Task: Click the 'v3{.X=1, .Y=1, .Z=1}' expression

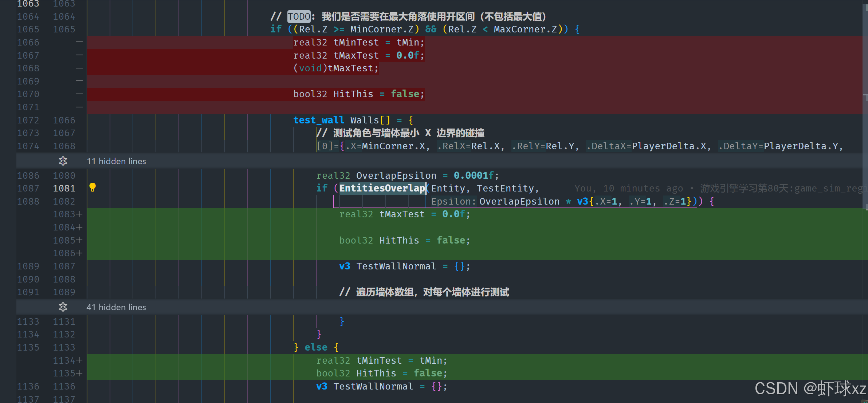Action: [634, 201]
